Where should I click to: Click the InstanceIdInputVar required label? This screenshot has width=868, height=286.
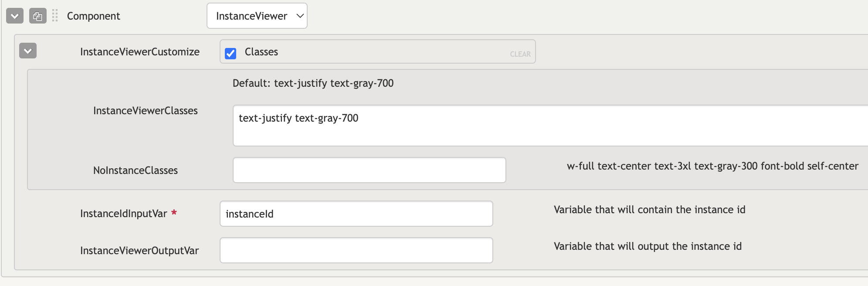point(123,214)
